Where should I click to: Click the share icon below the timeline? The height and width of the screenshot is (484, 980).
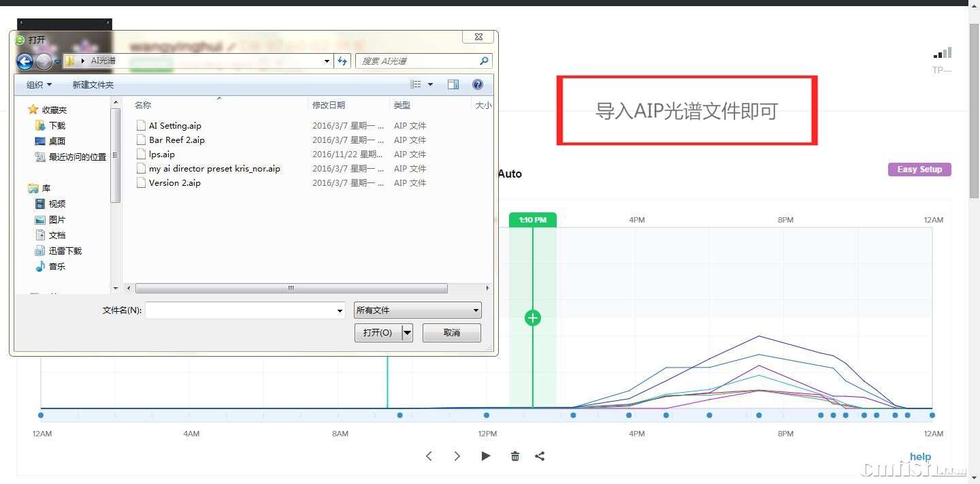540,456
